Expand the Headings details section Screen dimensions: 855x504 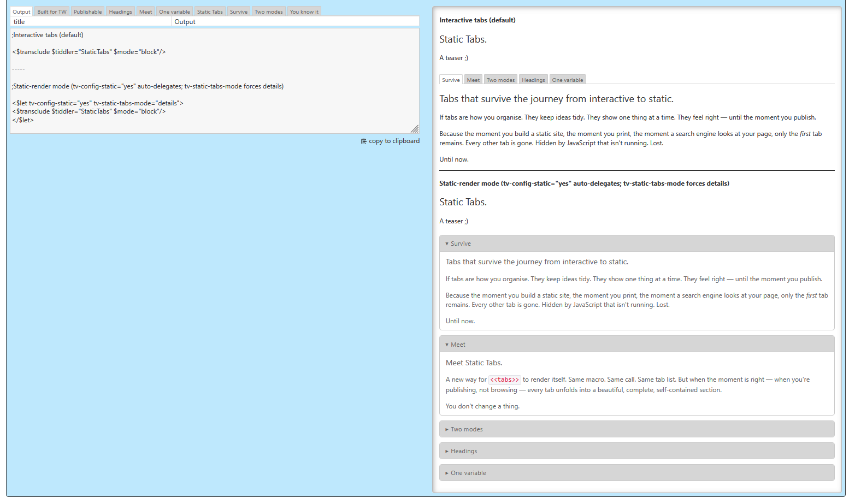pos(463,451)
